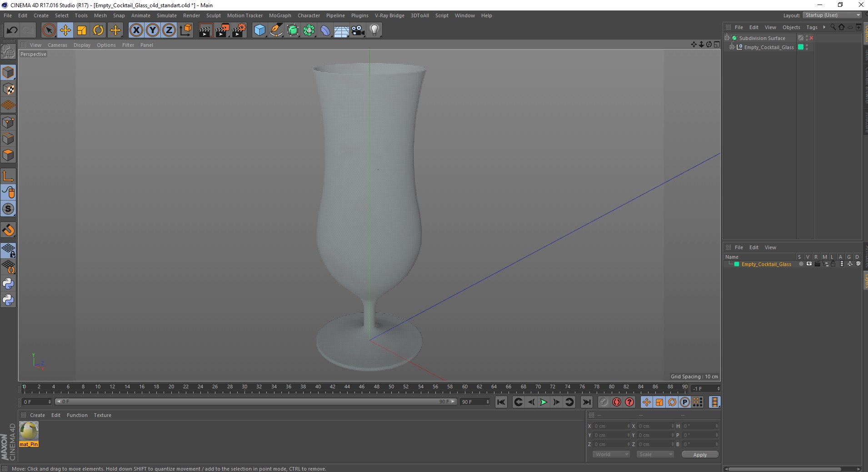Toggle X axis lock
Image resolution: width=868 pixels, height=472 pixels.
(136, 30)
